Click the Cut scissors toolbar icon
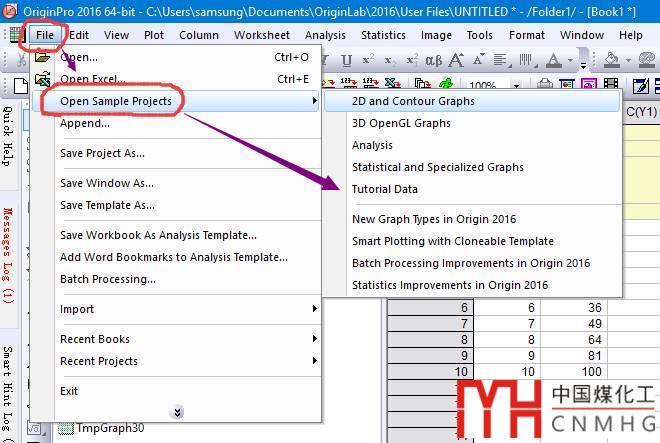Image resolution: width=660 pixels, height=443 pixels. [21, 60]
